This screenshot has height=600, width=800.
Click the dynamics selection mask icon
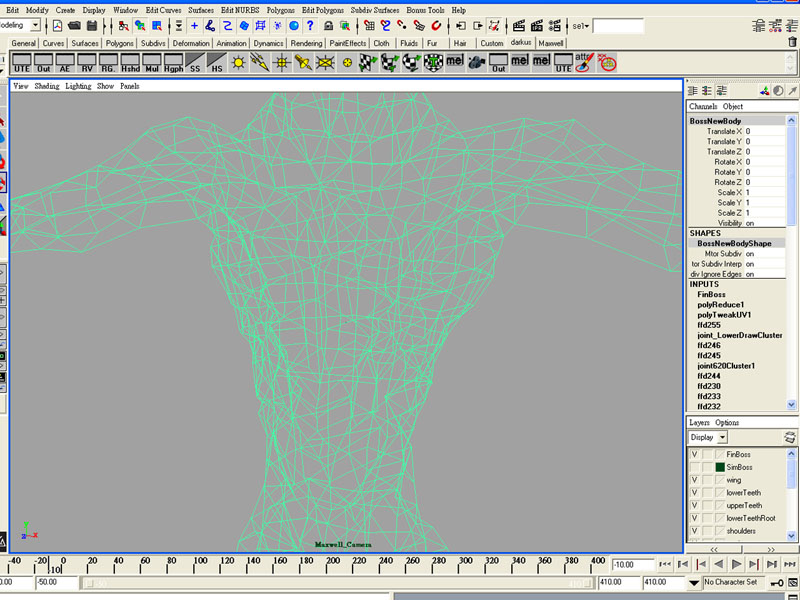(277, 26)
